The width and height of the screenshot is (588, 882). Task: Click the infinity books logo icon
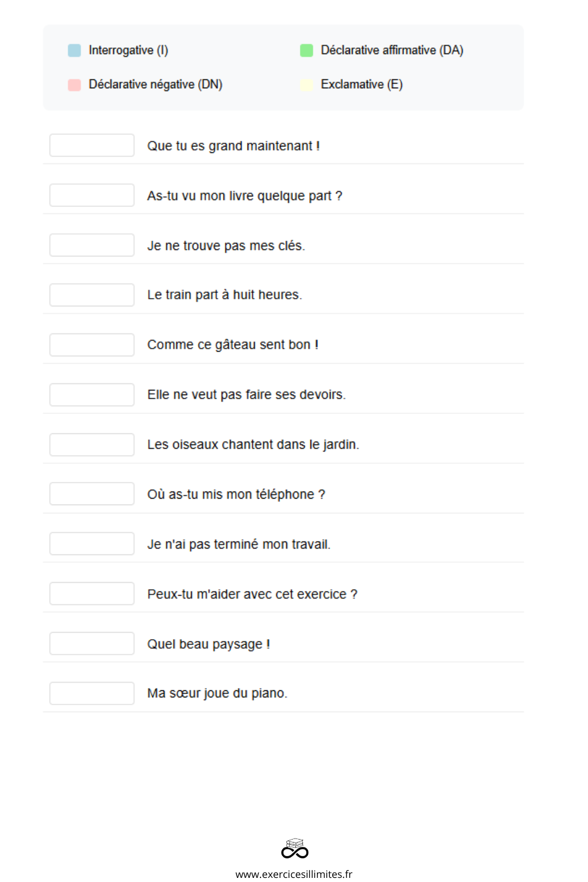point(295,848)
